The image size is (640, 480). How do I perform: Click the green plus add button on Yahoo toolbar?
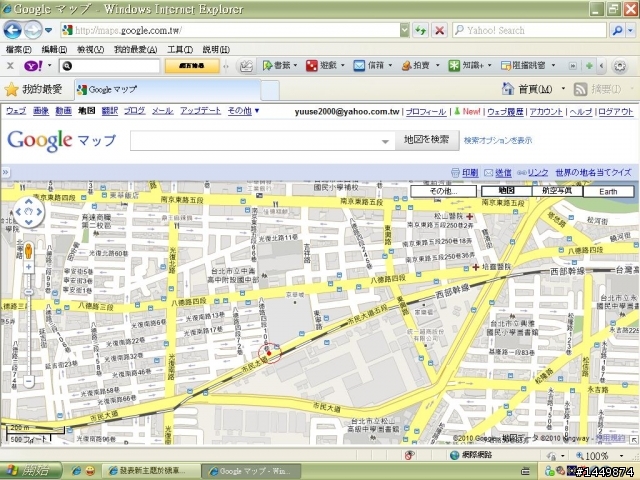click(x=589, y=66)
